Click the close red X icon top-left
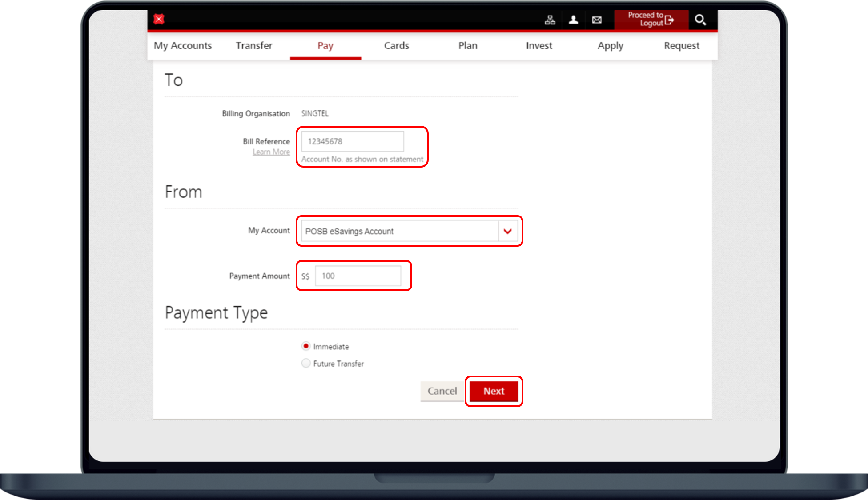This screenshot has width=868, height=500. click(159, 19)
